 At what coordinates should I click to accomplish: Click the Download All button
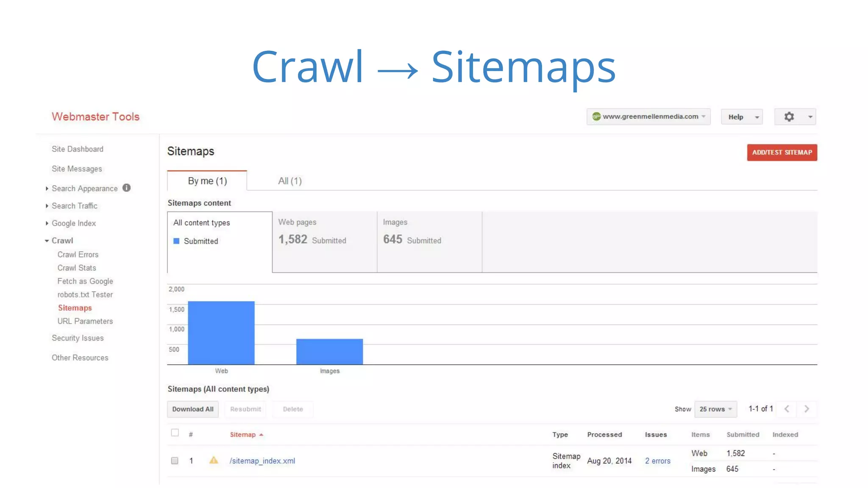pyautogui.click(x=193, y=409)
